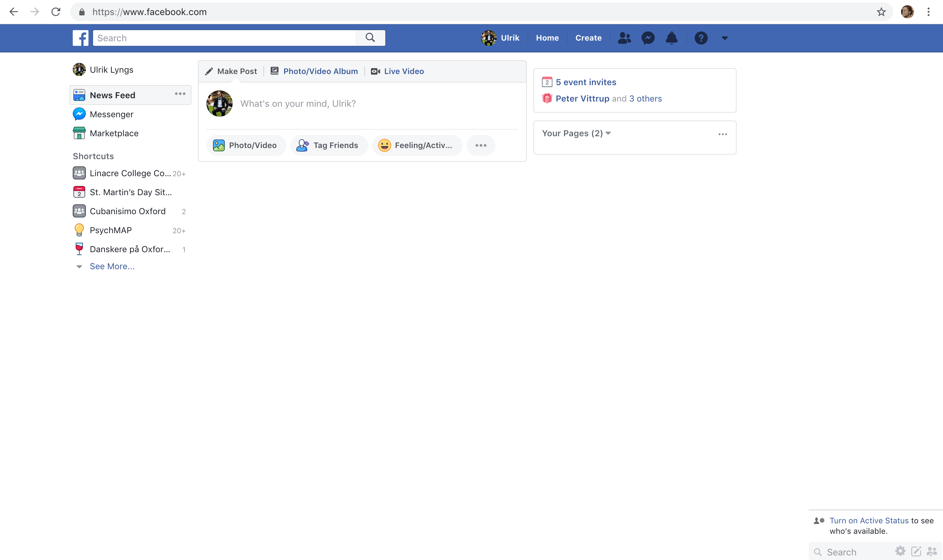
Task: Show more composer options ellipsis
Action: coord(481,145)
